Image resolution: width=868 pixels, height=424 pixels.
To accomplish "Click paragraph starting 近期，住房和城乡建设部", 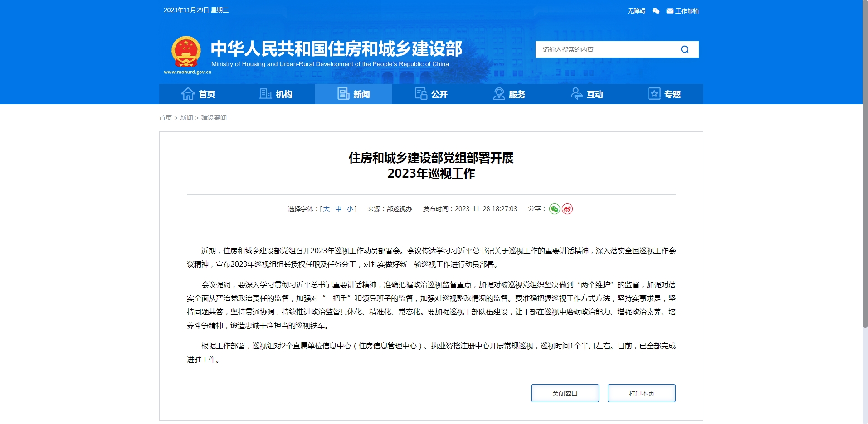I will (x=431, y=257).
